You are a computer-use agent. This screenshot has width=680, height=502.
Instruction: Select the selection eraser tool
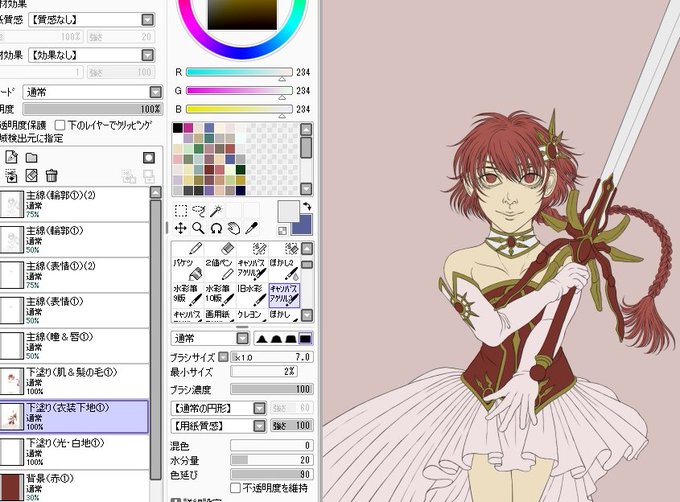point(284,249)
